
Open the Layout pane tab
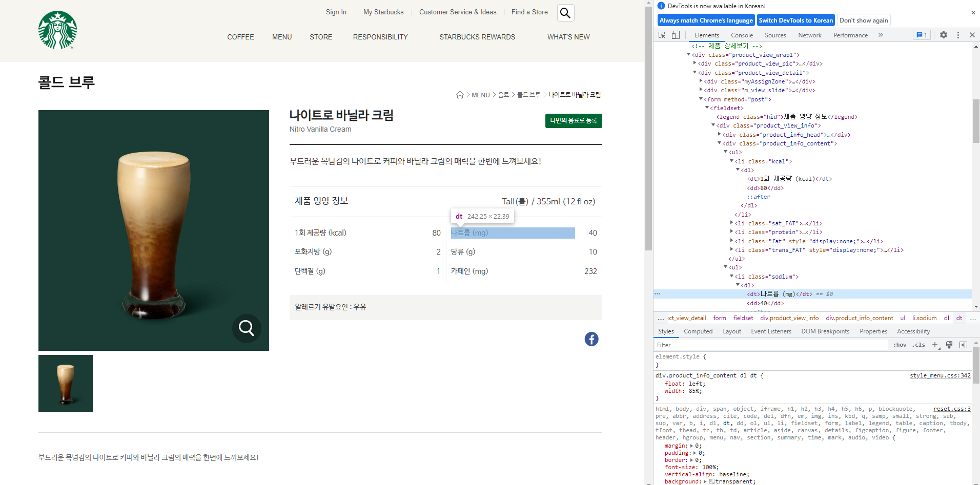coord(732,331)
